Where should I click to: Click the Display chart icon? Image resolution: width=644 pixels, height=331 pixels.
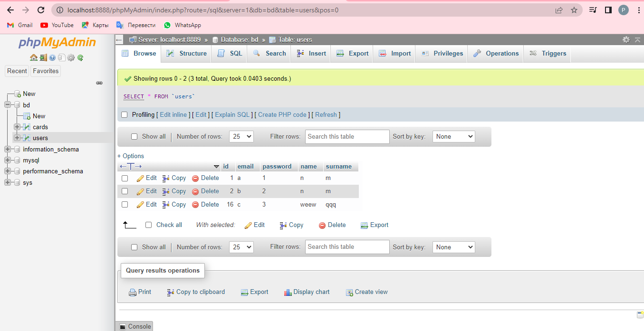point(288,293)
